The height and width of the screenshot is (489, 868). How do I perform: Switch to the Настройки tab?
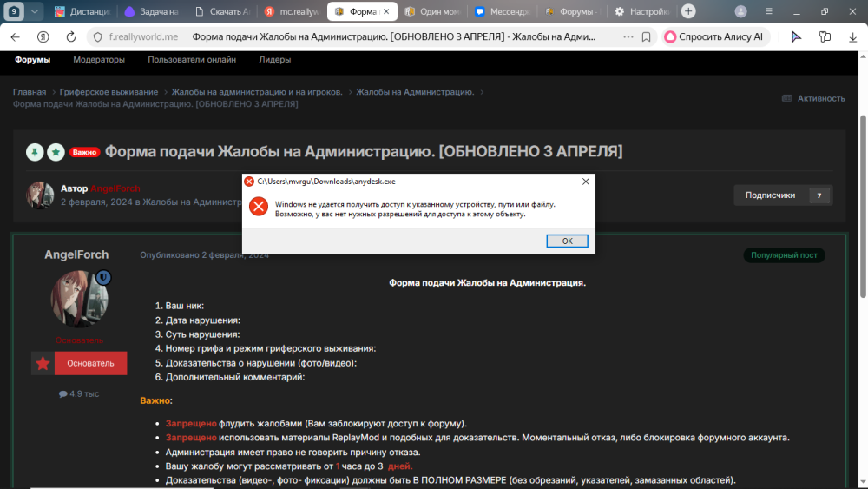pos(642,11)
